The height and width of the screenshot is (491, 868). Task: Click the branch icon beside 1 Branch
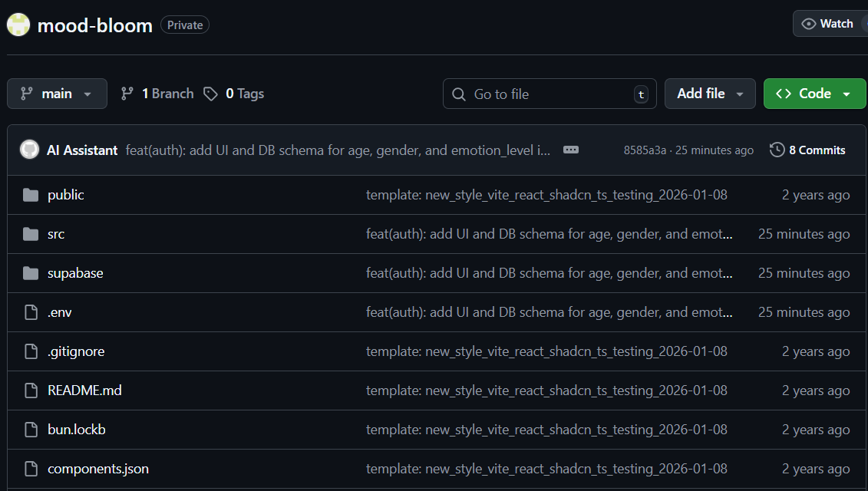[127, 94]
